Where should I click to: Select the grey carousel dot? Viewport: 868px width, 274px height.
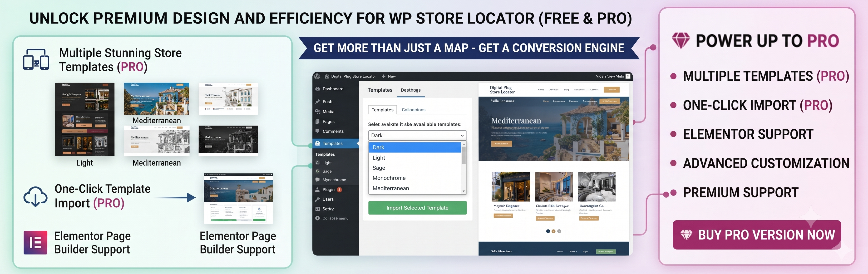559,231
